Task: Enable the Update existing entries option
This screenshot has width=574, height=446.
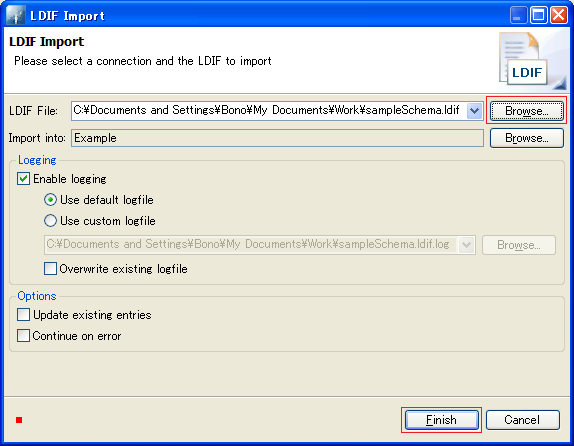Action: pyautogui.click(x=23, y=315)
